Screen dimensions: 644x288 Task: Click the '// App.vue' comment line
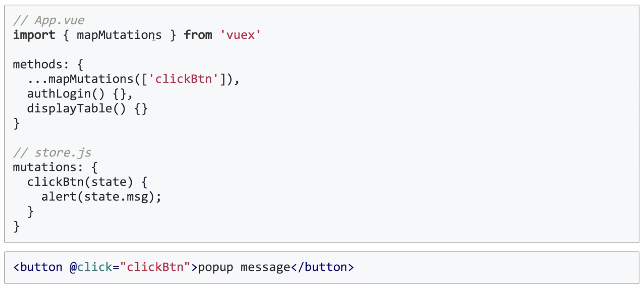click(49, 20)
